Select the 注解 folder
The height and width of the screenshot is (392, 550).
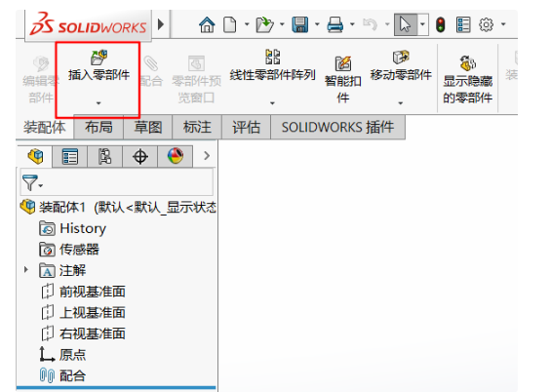(62, 270)
